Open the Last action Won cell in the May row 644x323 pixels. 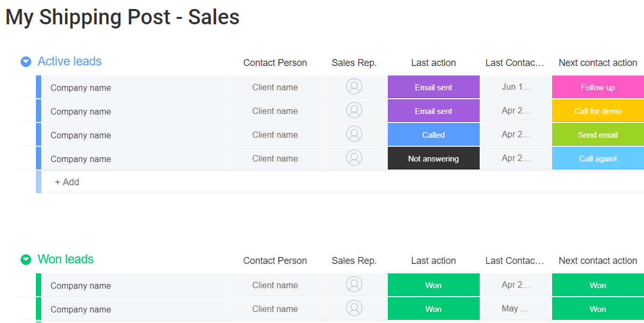pyautogui.click(x=434, y=309)
